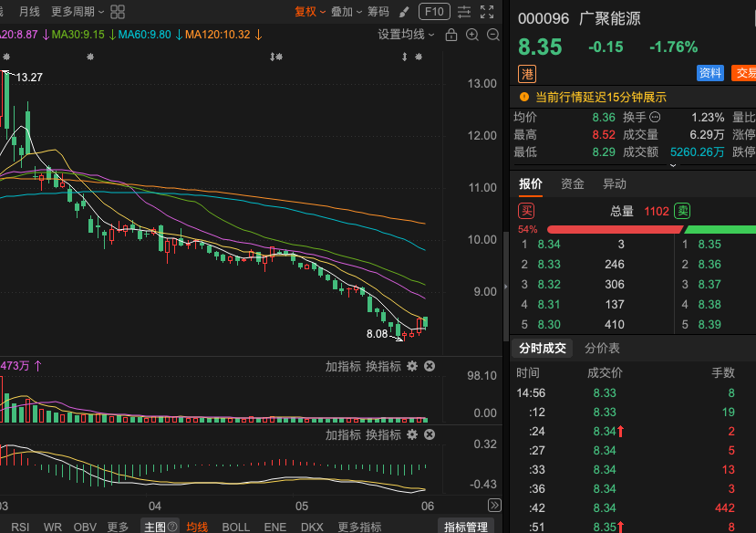Expand more quote details chevron
The image size is (756, 533).
tap(673, 165)
